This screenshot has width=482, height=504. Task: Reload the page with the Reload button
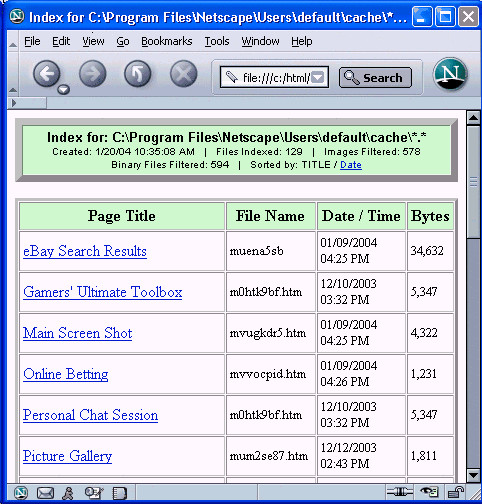pyautogui.click(x=138, y=74)
